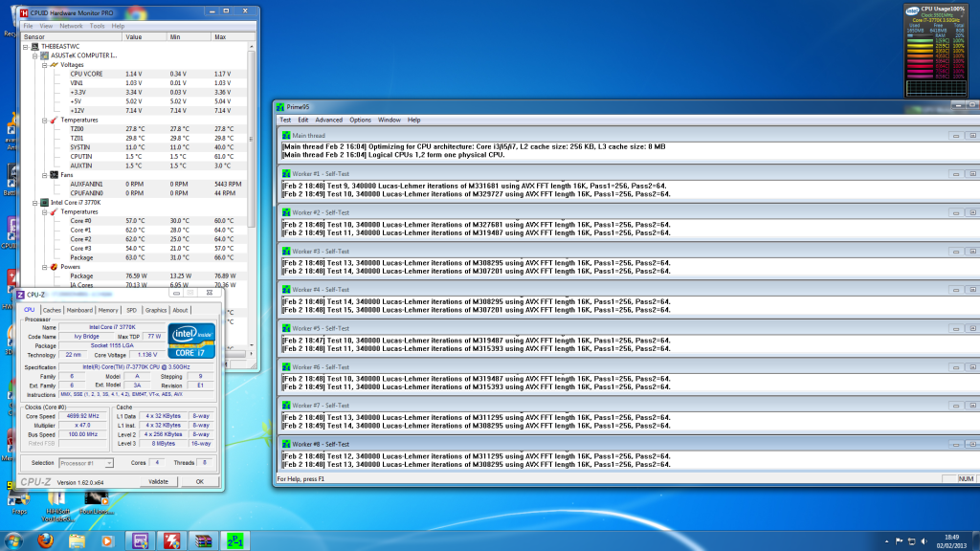Click the Hardware Monitor vertical scrollbar thumb
This screenshot has height=551, width=980.
pos(252,140)
